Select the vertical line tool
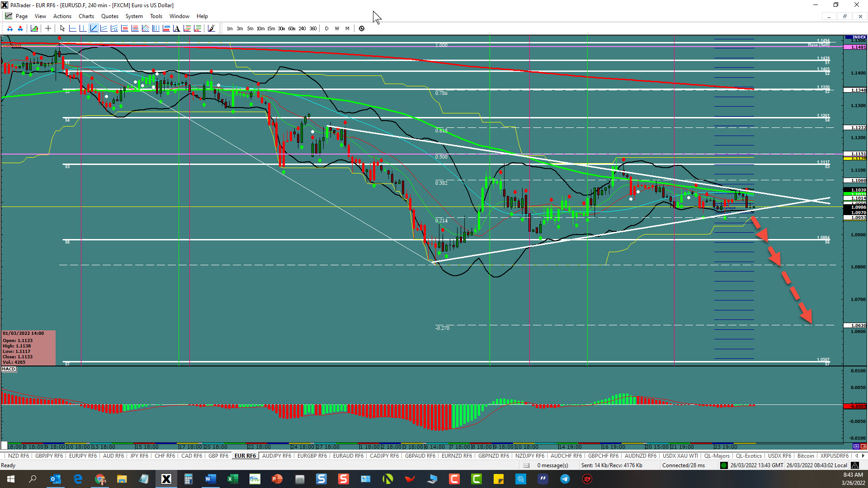 point(83,28)
